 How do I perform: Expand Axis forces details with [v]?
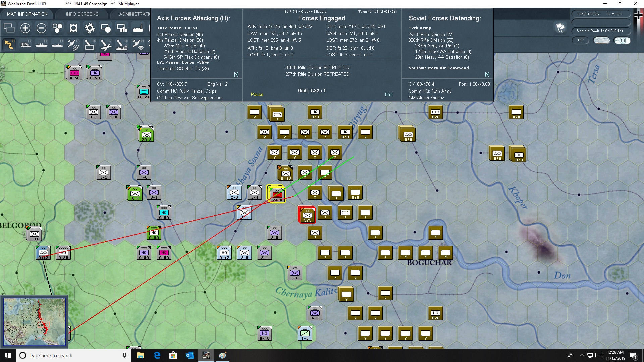(236, 74)
